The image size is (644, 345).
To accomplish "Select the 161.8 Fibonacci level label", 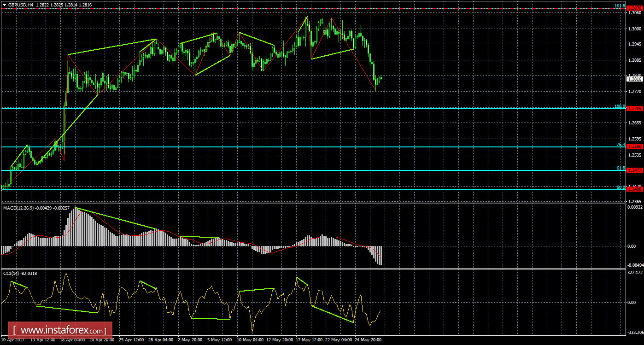I will (620, 6).
